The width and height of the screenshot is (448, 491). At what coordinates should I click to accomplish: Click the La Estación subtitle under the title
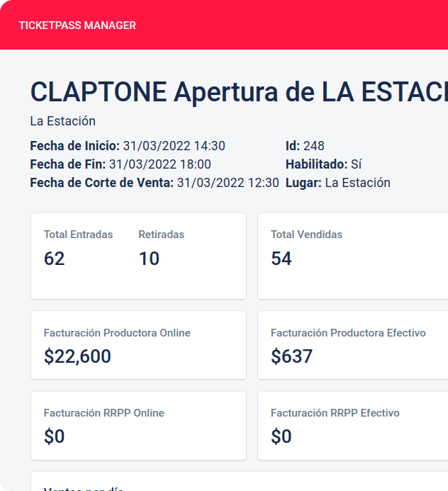coord(62,121)
